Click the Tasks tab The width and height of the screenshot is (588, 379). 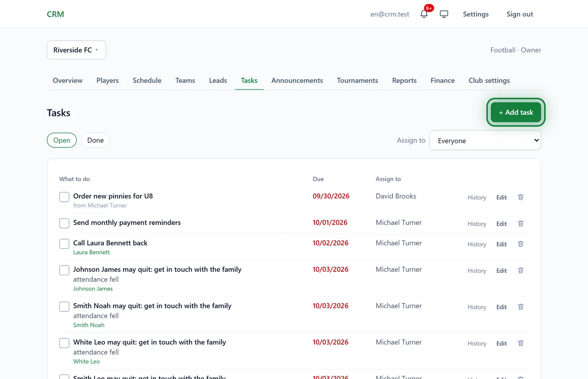(249, 80)
